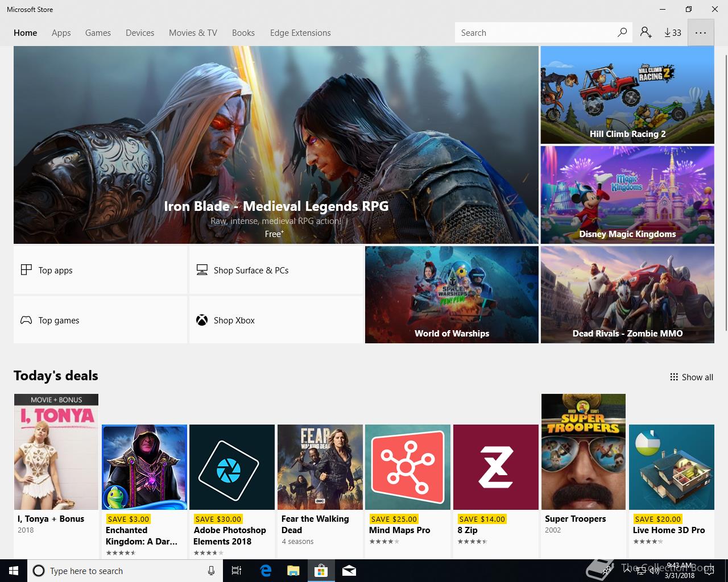Click the SAVE $30.00 badge

click(x=218, y=519)
